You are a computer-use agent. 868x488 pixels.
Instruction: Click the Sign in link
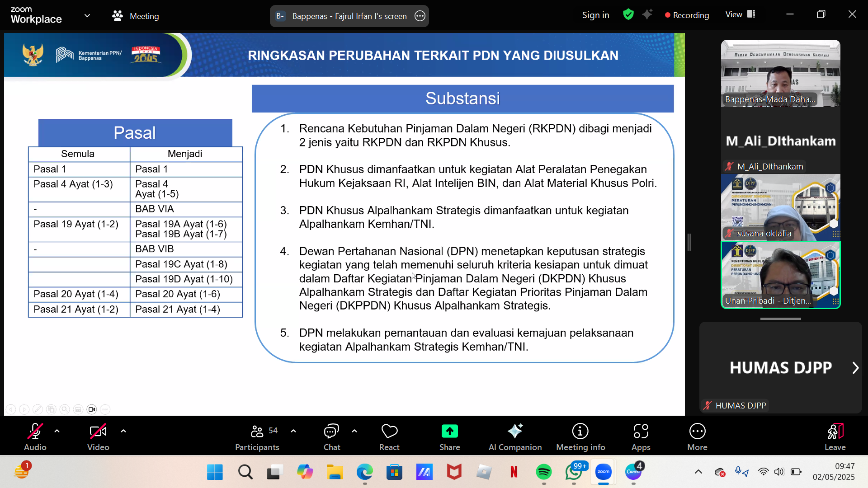pos(595,15)
